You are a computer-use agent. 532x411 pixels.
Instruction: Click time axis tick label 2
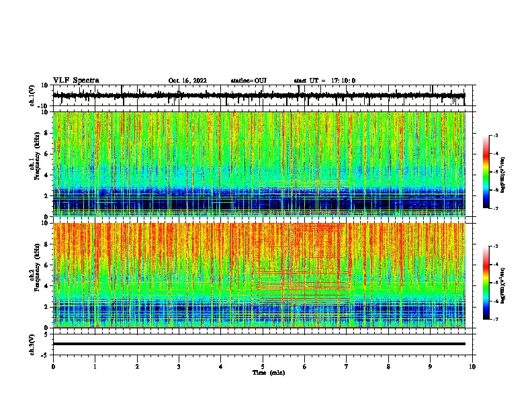point(137,367)
